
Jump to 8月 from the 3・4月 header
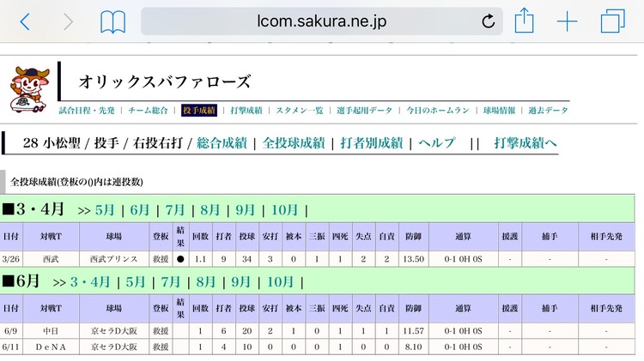(210, 210)
